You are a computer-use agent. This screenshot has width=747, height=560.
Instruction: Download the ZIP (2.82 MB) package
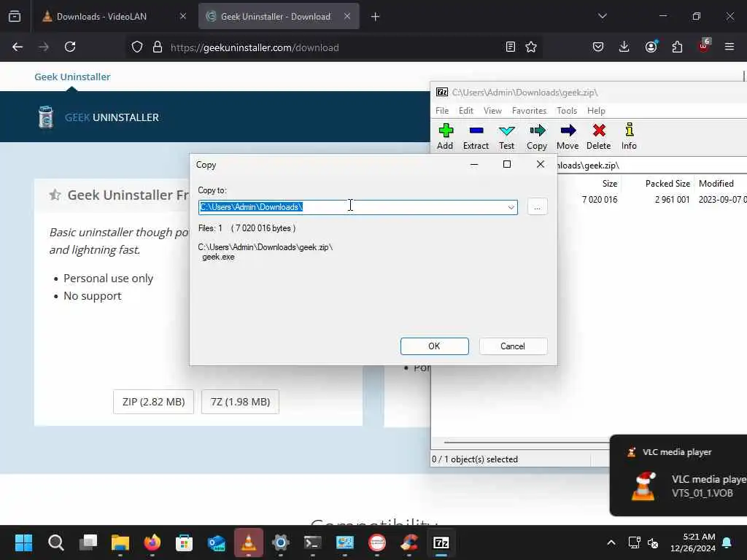[153, 402]
